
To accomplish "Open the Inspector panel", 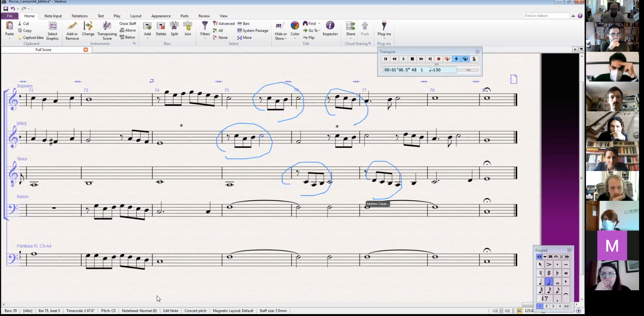I will pos(330,29).
